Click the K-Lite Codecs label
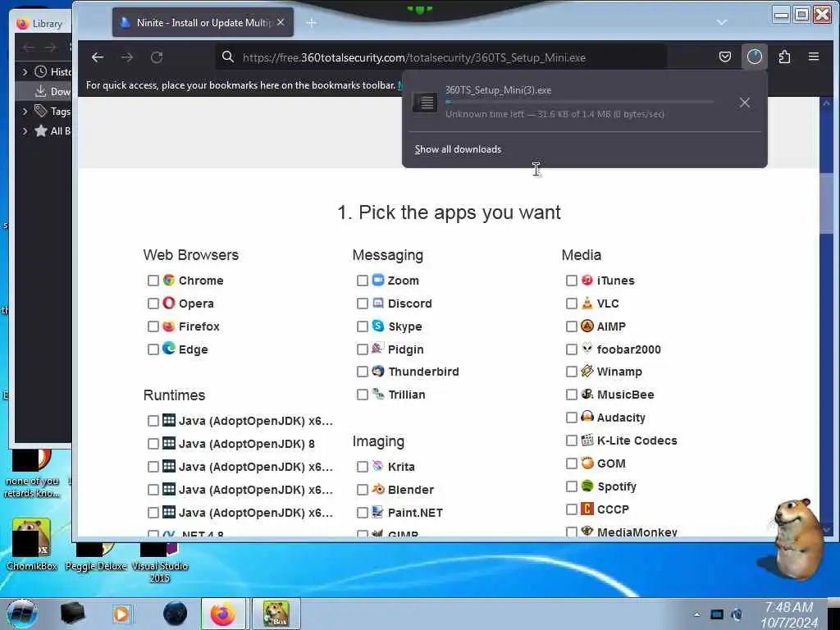Image resolution: width=840 pixels, height=630 pixels. [637, 441]
